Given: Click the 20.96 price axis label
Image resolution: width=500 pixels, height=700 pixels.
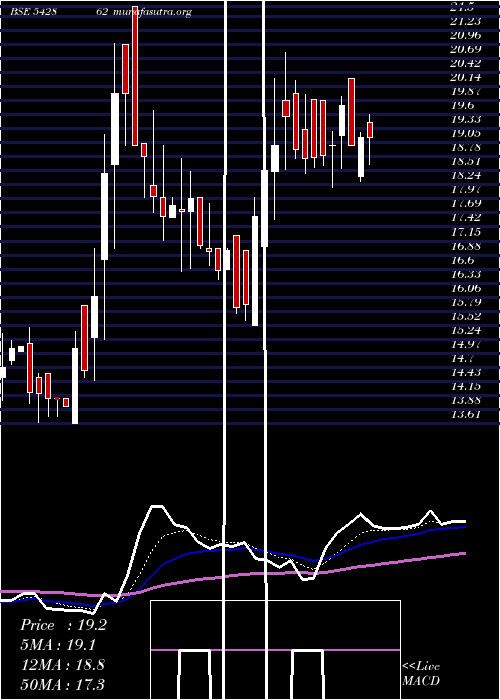Looking at the screenshot, I should pos(466,35).
